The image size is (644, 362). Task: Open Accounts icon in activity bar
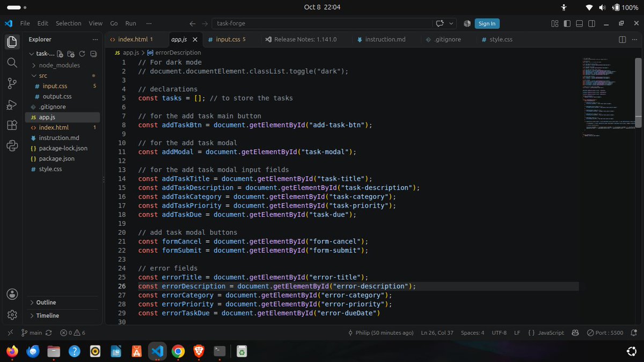pyautogui.click(x=12, y=294)
